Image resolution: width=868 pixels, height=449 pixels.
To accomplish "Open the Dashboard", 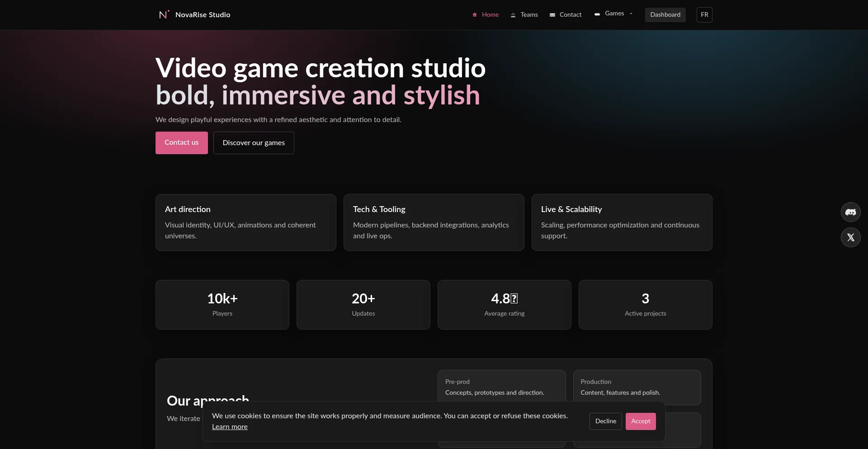I will 665,14.
